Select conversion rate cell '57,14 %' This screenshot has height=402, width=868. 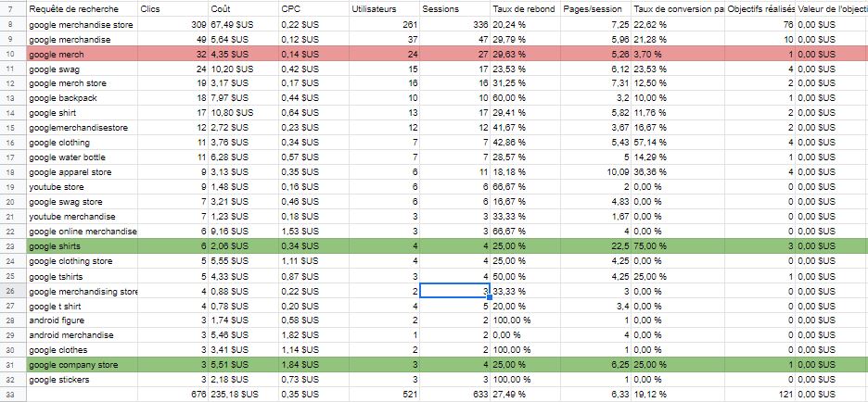678,143
